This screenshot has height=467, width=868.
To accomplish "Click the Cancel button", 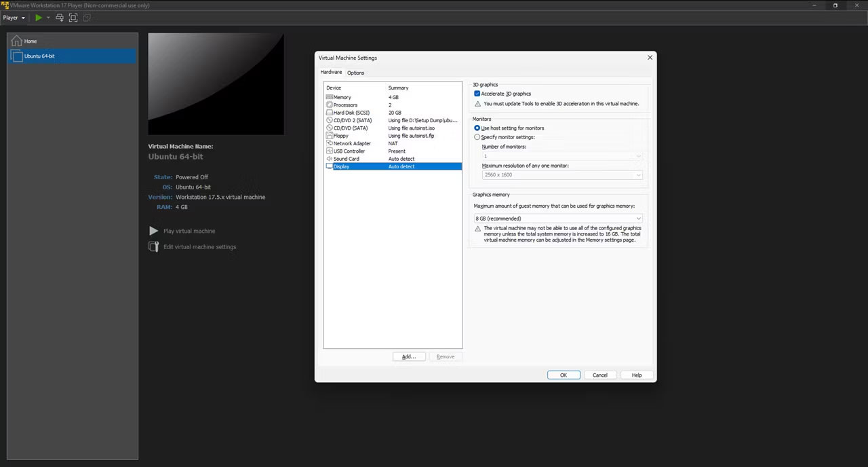I will click(x=600, y=375).
